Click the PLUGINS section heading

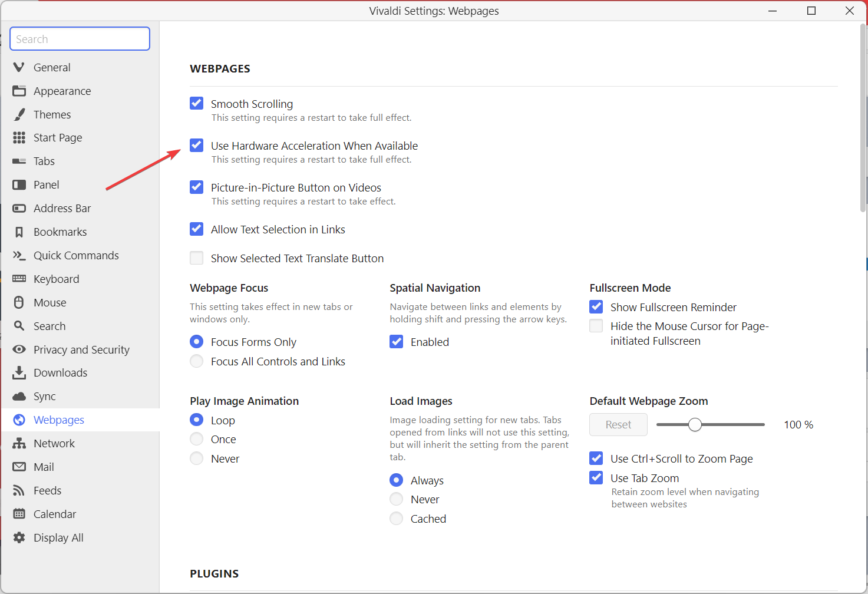coord(214,573)
